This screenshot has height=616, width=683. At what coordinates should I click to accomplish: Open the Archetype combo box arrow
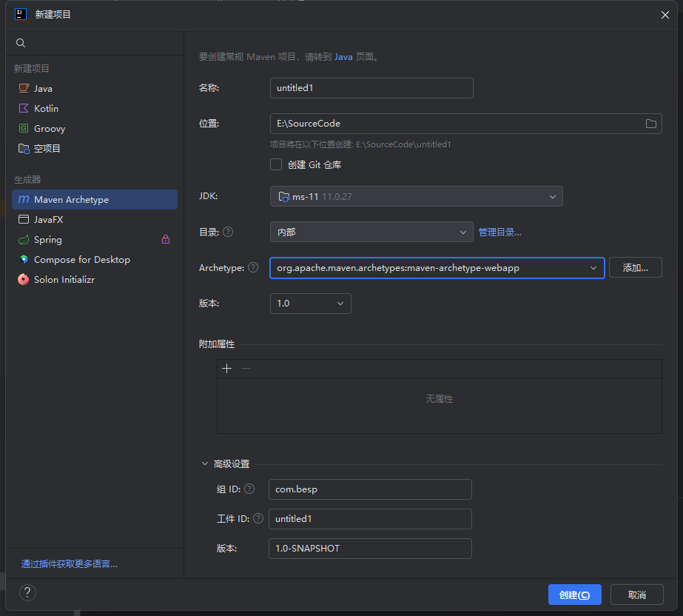click(x=593, y=268)
